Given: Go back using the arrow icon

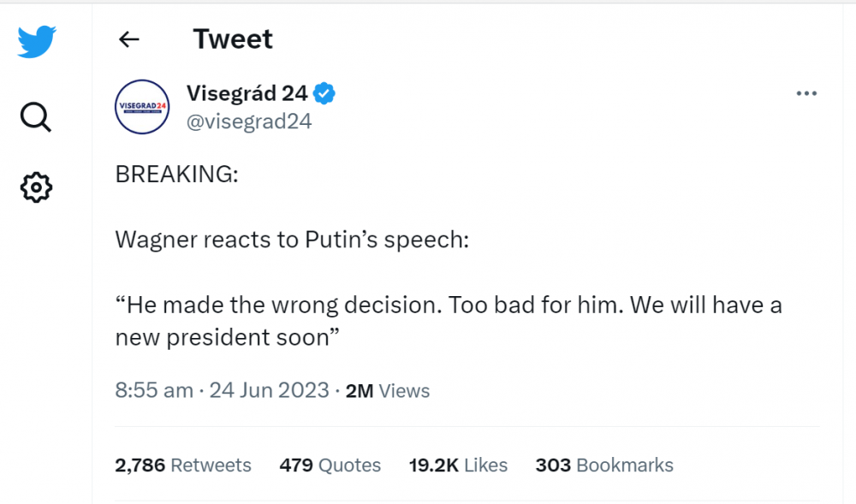Looking at the screenshot, I should coord(128,39).
